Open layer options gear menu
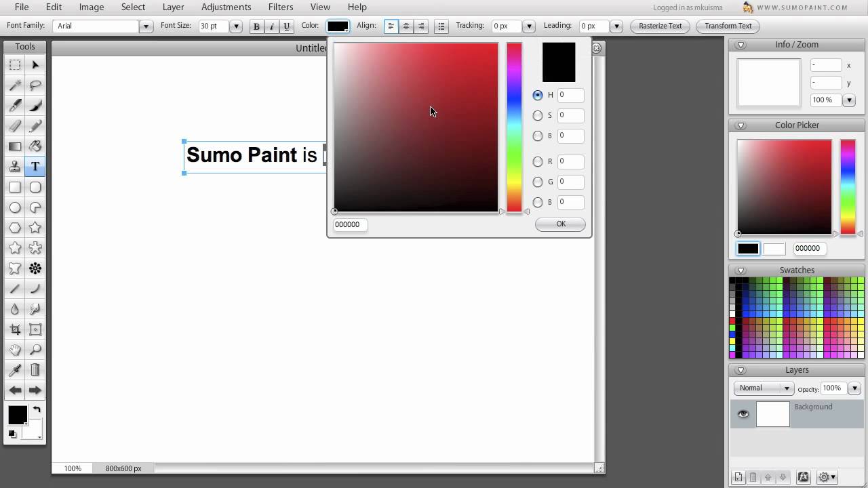This screenshot has width=868, height=488. [x=827, y=477]
